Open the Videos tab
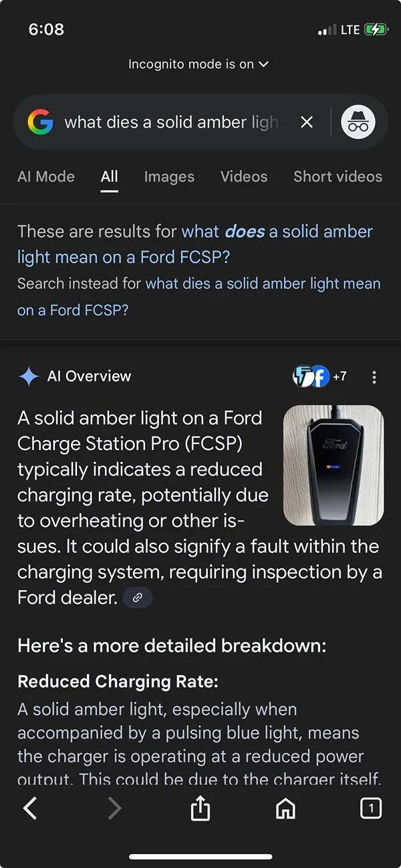 click(244, 177)
